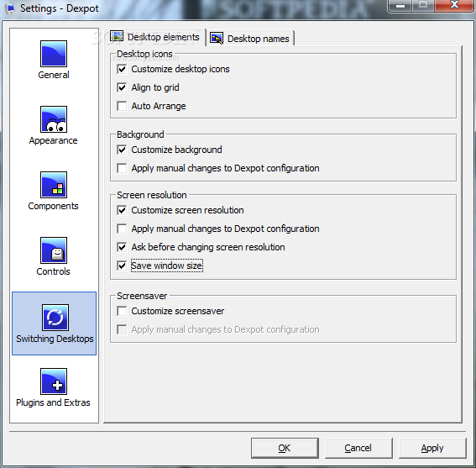This screenshot has width=476, height=468.
Task: Enable Apply manual changes under Screen resolution
Action: click(x=122, y=229)
